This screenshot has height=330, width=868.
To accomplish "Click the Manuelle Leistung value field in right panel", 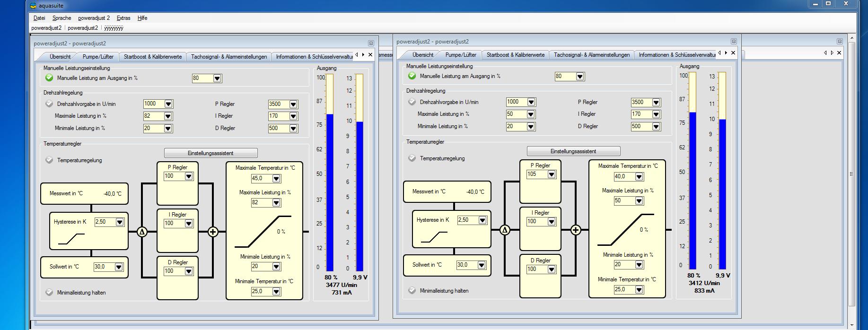I will click(565, 76).
